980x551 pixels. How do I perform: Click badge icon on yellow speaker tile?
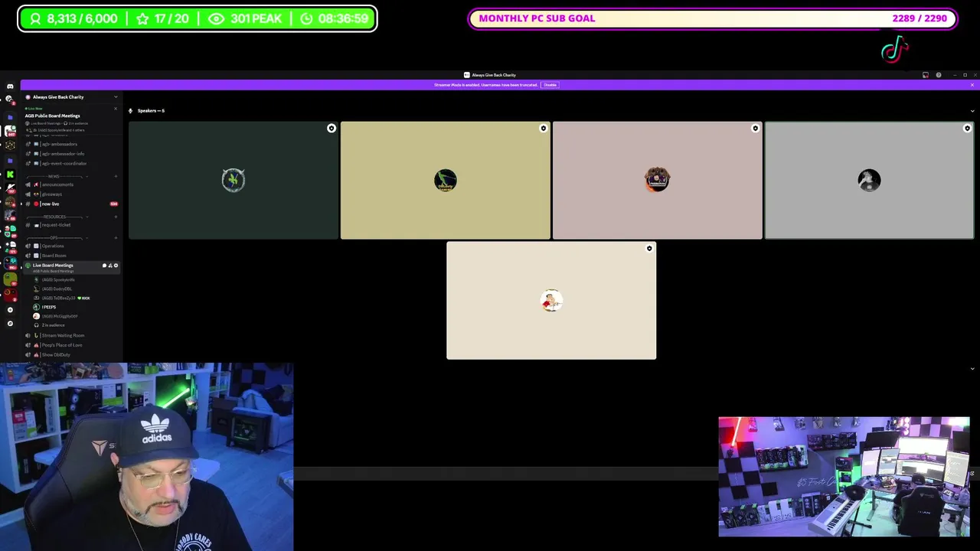click(x=544, y=129)
